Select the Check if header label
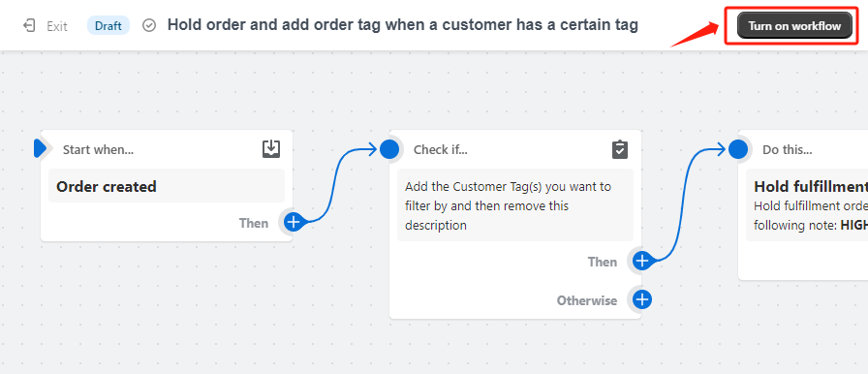This screenshot has width=868, height=374. (x=441, y=149)
